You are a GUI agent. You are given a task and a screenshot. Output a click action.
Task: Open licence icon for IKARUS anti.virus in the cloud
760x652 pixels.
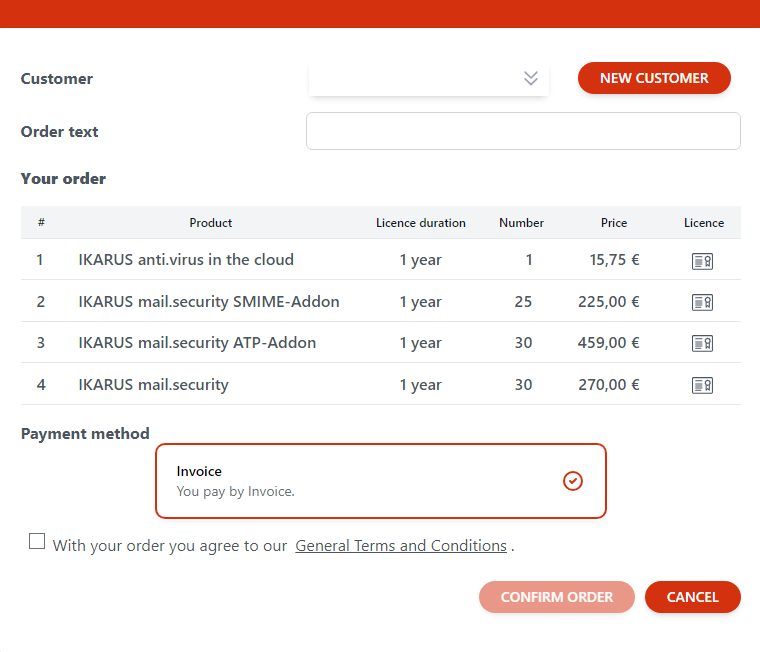(702, 261)
